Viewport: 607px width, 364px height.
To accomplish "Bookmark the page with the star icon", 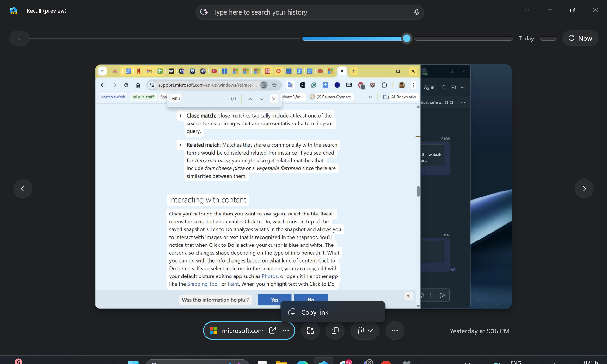I will [x=274, y=85].
